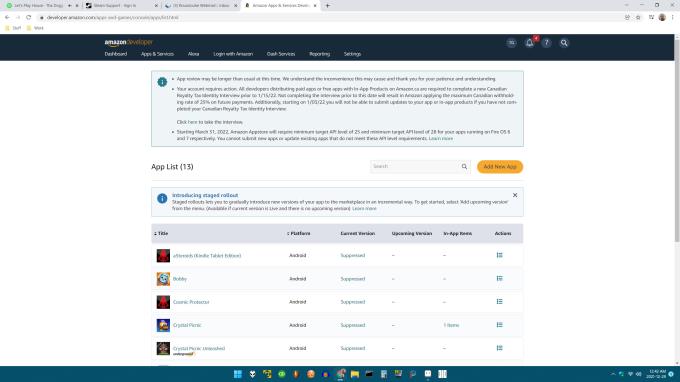The height and width of the screenshot is (382, 680).
Task: Open the Crystal Picnic Unleashed app link
Action: pyautogui.click(x=199, y=349)
